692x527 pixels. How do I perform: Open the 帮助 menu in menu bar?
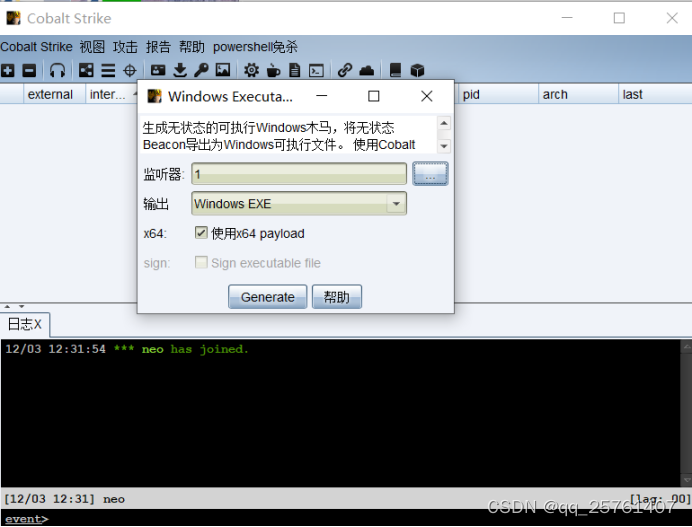click(x=192, y=47)
